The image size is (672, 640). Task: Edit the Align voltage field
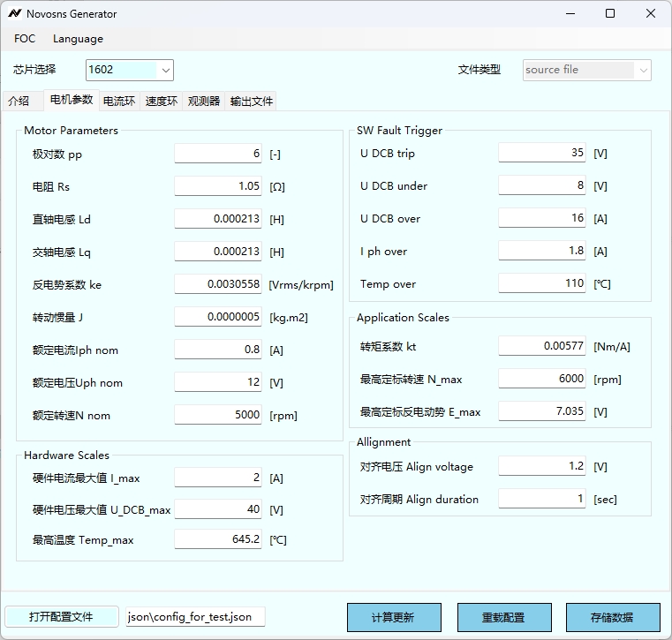coord(542,466)
